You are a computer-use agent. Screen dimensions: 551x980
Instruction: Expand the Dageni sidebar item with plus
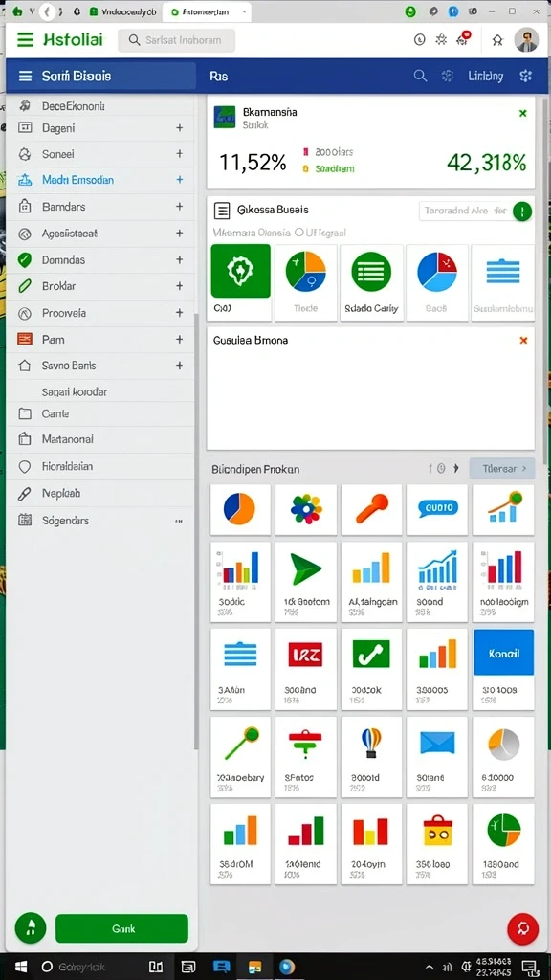pyautogui.click(x=179, y=127)
